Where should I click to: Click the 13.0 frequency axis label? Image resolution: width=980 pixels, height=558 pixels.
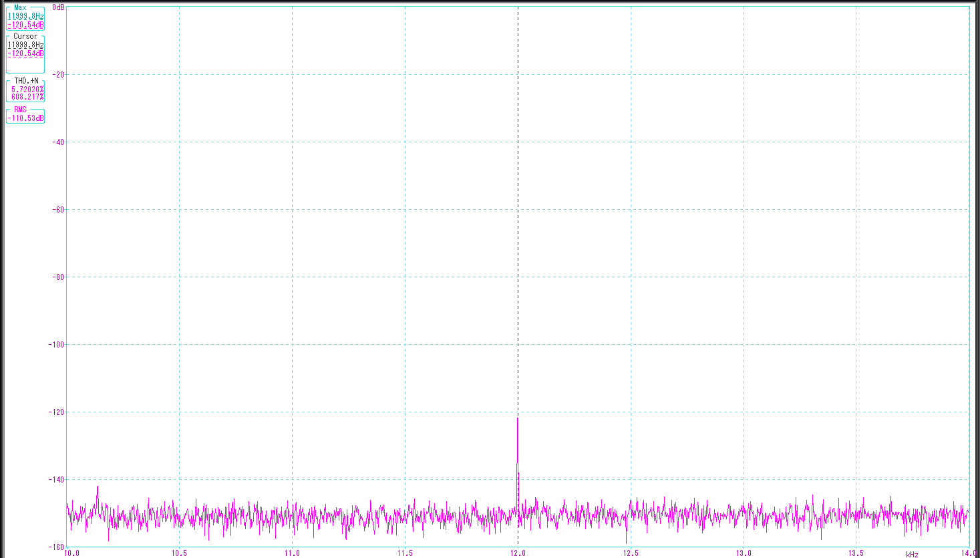(744, 553)
